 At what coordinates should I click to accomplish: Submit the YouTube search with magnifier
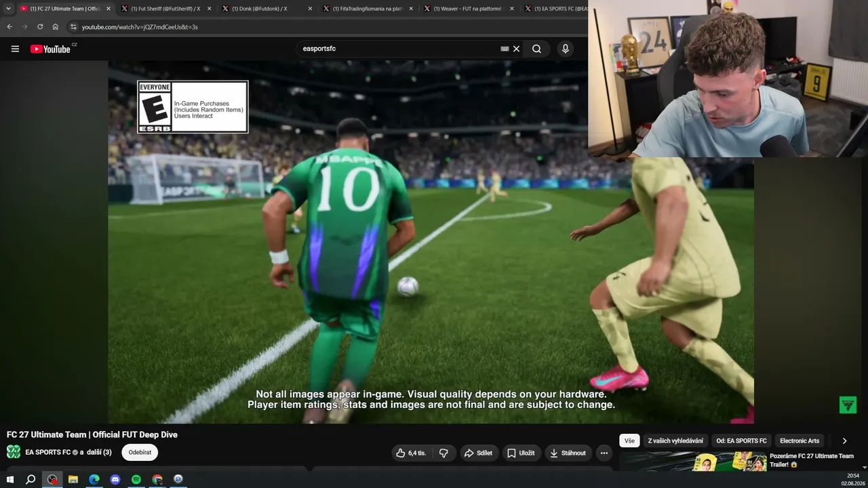coord(536,49)
